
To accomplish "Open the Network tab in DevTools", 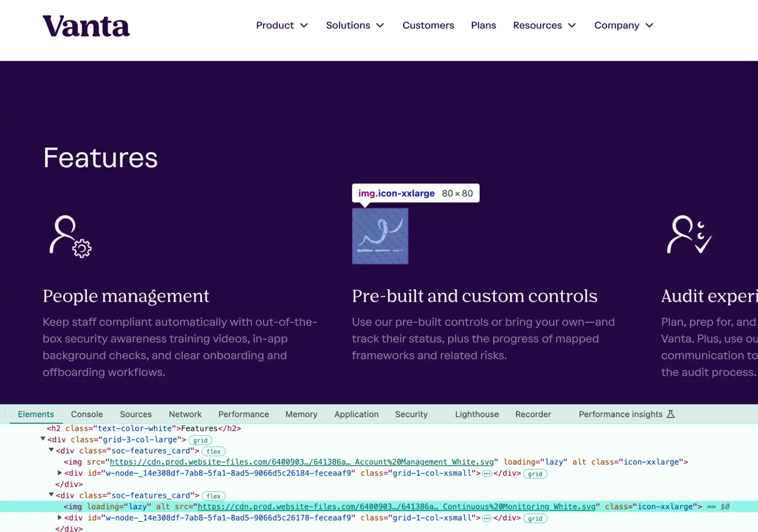I will click(185, 414).
